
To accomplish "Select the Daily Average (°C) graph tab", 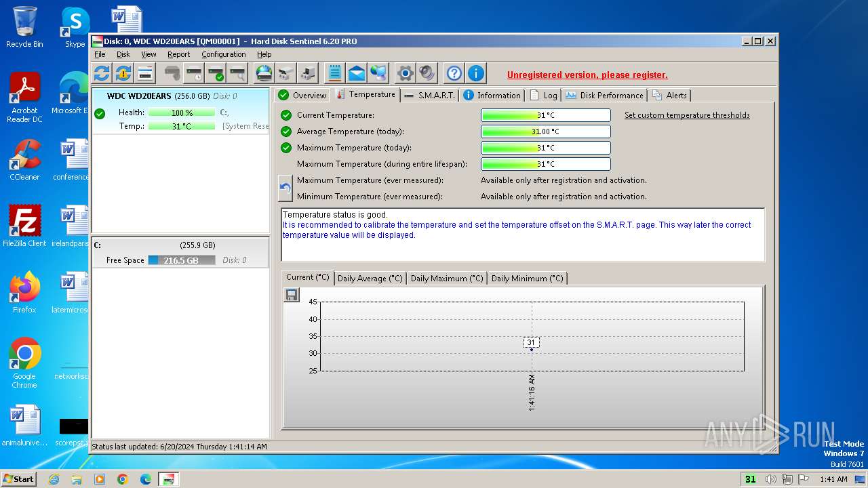I will (370, 279).
